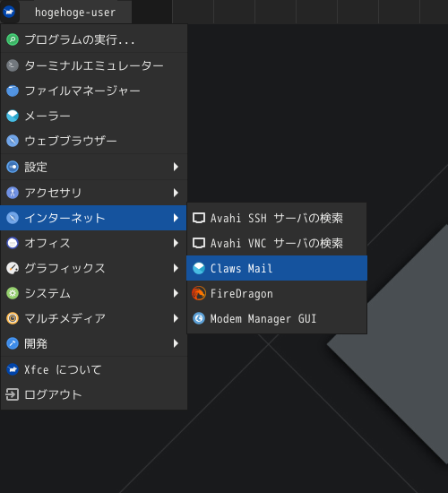Click the toggle icon beside 設定

(x=13, y=167)
